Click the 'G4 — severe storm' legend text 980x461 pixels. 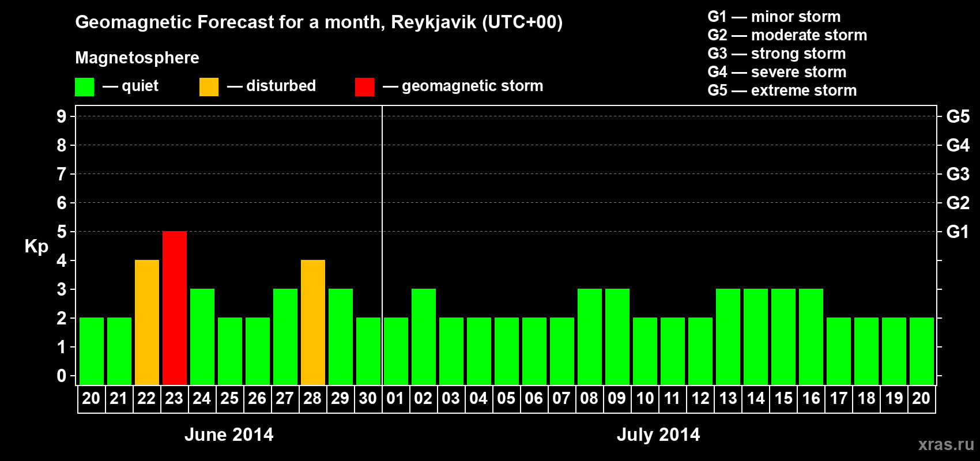click(x=777, y=72)
